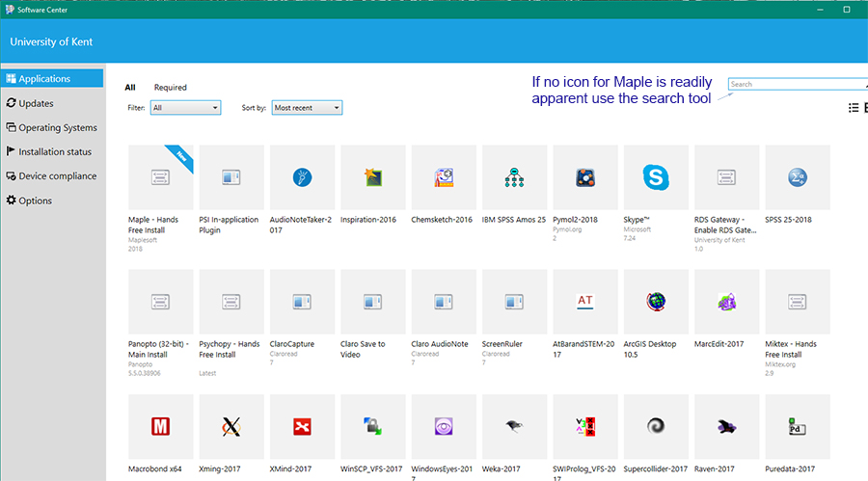
Task: Click the Macrobond x64 red icon
Action: [x=161, y=426]
